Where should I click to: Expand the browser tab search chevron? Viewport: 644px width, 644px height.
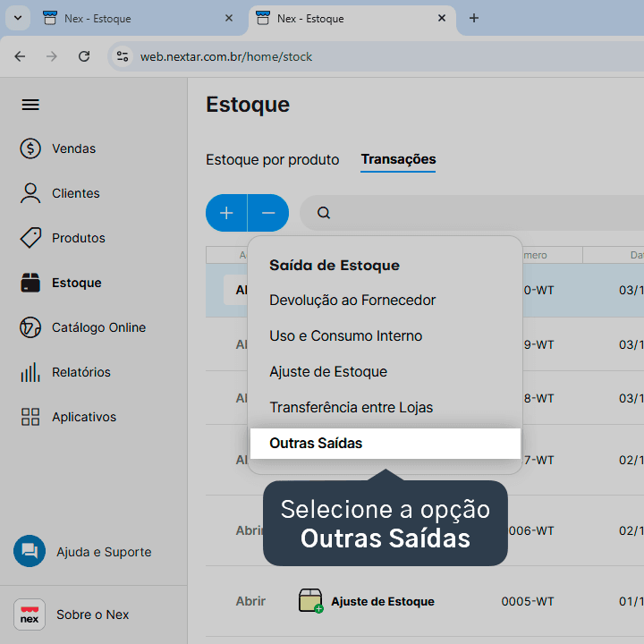click(x=18, y=18)
